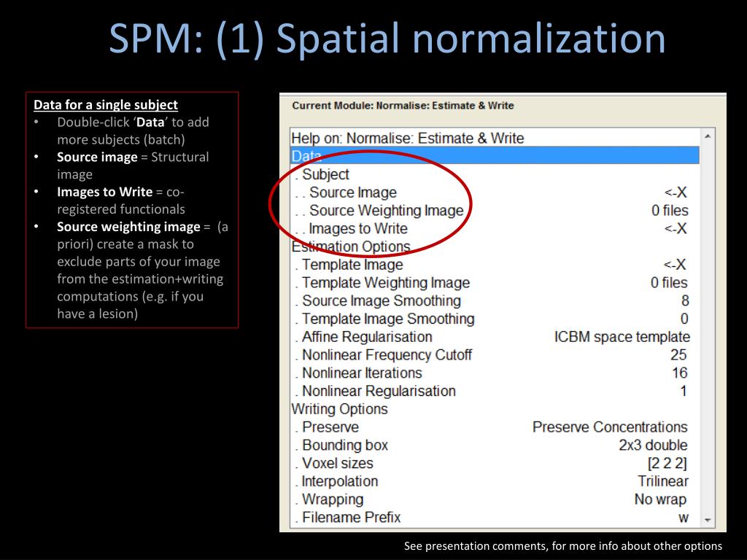Click the 'Data for a single subject' heading
The image size is (747, 560).
(106, 105)
